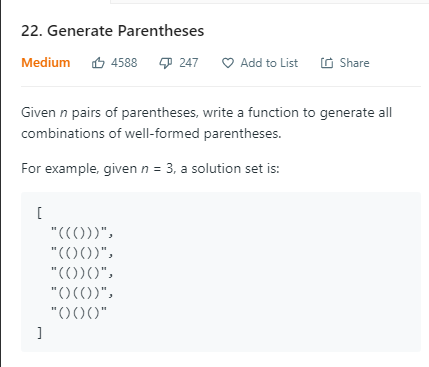This screenshot has height=367, width=429.
Task: Click the "(()())" example line
Action: pyautogui.click(x=82, y=253)
